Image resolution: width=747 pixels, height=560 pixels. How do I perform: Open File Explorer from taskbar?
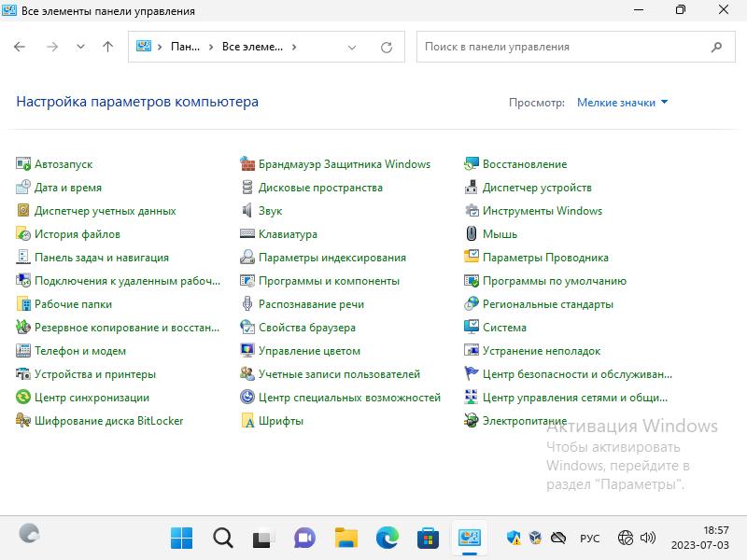point(345,539)
